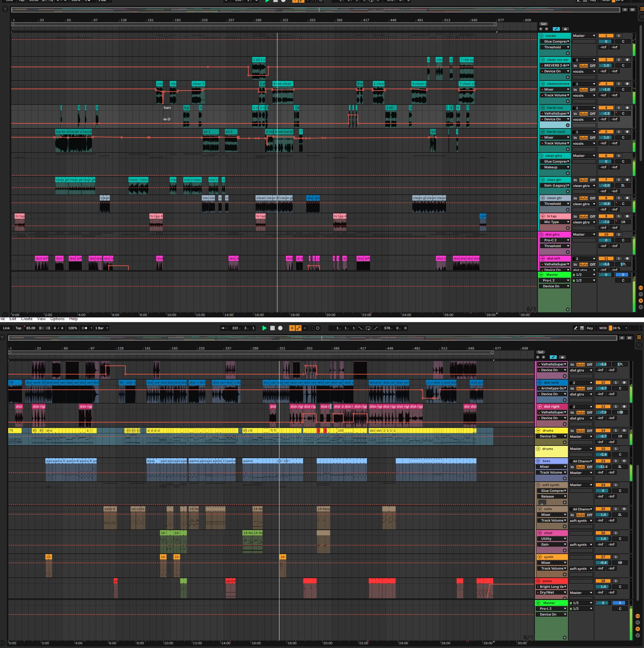This screenshot has width=644, height=648.
Task: Open the 1 Bar quantization dropdown
Action: (x=102, y=328)
